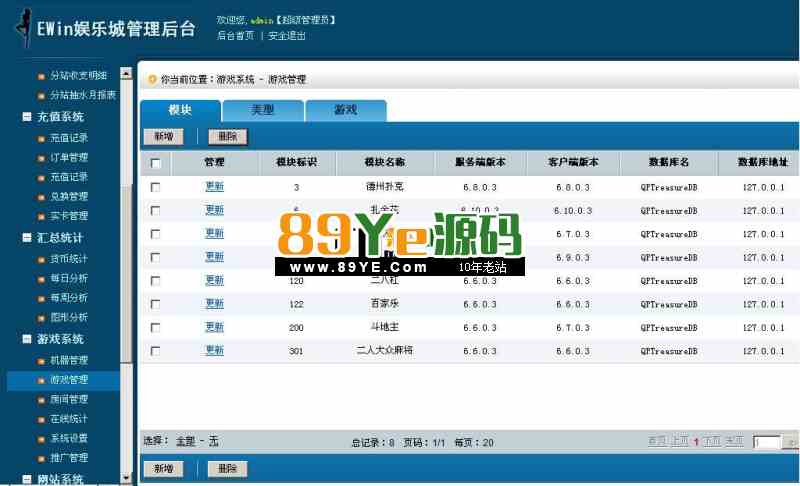Click the 客户端版本 column header

[x=573, y=163]
